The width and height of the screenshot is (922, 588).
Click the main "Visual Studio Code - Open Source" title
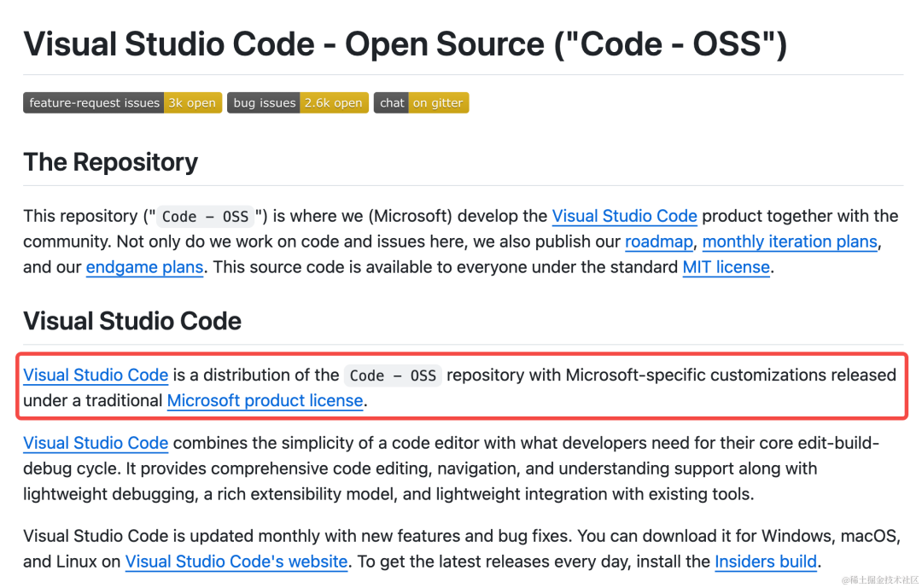pyautogui.click(x=406, y=44)
